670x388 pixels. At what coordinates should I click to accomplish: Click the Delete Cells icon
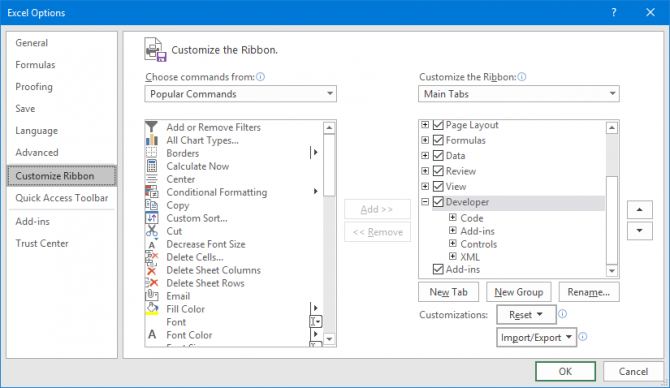pos(152,257)
